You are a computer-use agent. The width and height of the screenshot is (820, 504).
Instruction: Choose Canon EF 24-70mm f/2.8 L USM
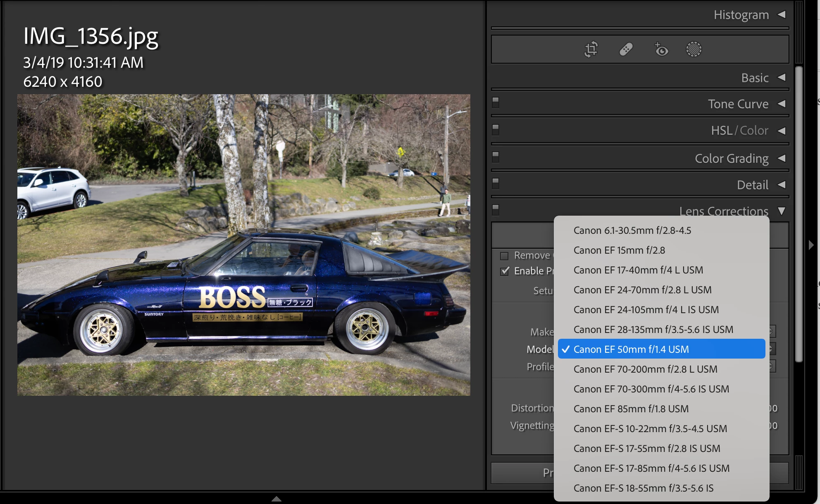click(x=642, y=290)
